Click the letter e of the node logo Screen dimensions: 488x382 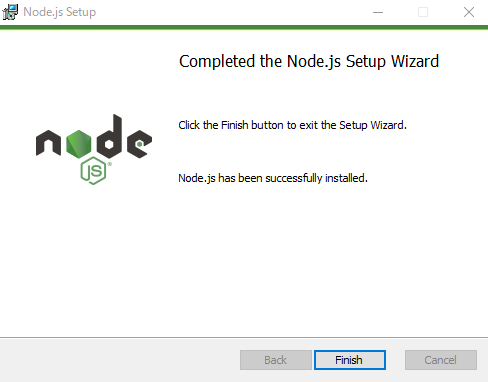[x=139, y=144]
